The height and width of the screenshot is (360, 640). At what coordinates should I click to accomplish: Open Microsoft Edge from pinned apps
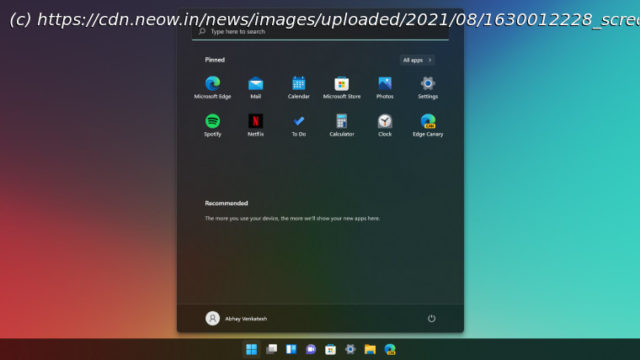pyautogui.click(x=212, y=87)
